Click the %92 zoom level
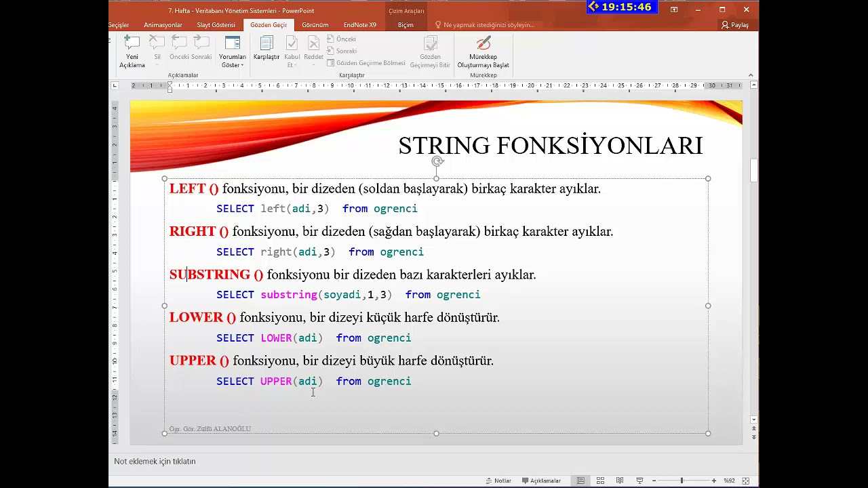868x488 pixels. [x=729, y=481]
